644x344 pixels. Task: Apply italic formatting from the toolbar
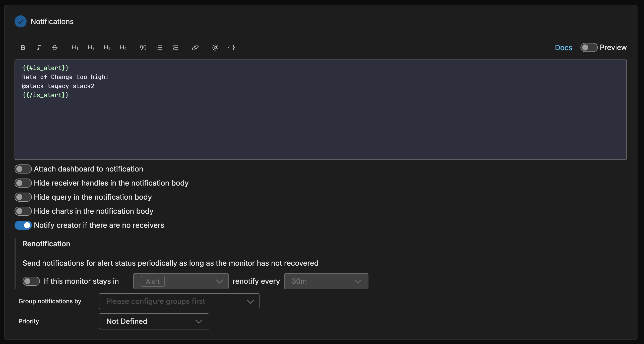point(39,47)
